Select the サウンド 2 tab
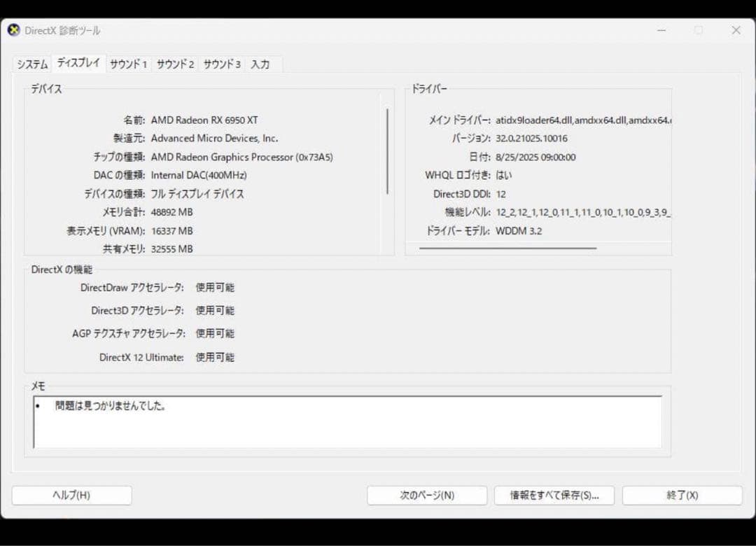Viewport: 756px width, 546px height. [174, 64]
